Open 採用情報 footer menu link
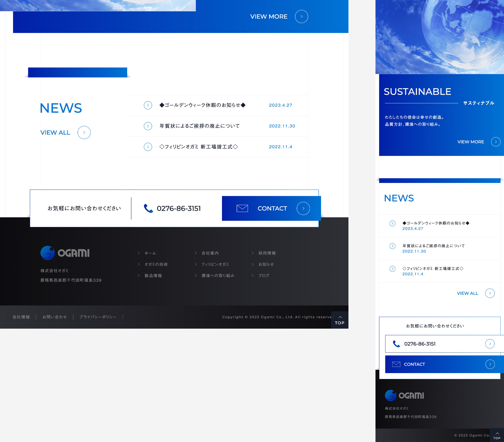The width and height of the screenshot is (504, 442). click(267, 253)
